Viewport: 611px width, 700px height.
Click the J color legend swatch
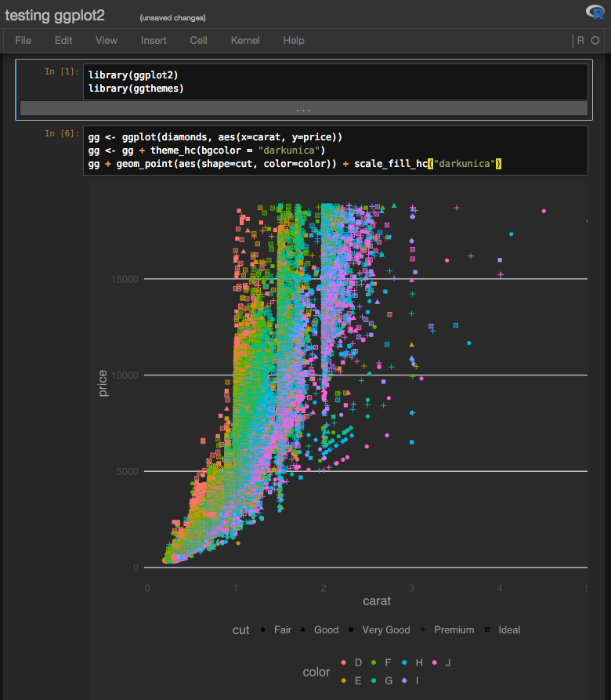point(435,662)
